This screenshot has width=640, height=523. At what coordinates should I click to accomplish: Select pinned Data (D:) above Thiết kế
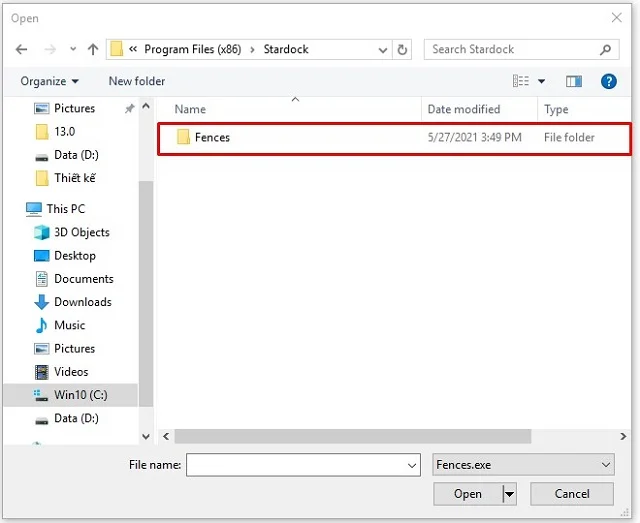point(67,155)
